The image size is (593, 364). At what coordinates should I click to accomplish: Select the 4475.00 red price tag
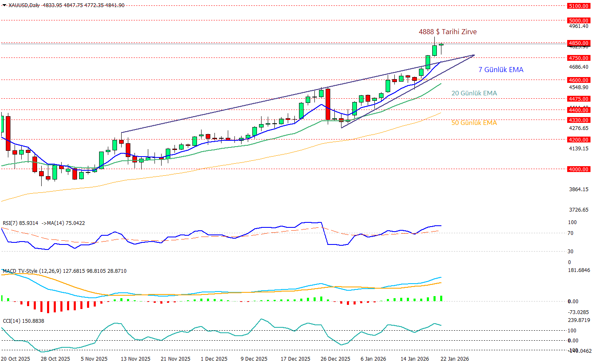[578, 99]
